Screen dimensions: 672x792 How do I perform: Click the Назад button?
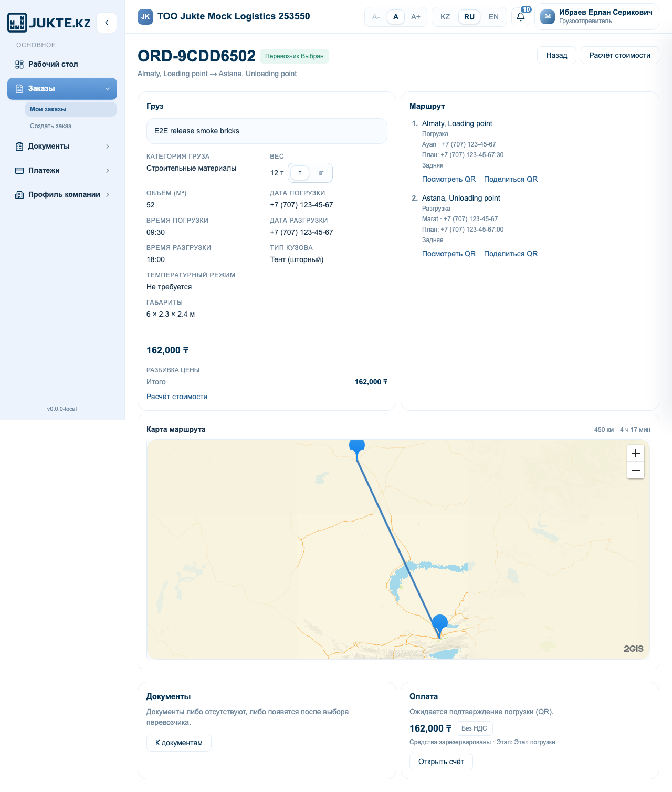(x=556, y=55)
